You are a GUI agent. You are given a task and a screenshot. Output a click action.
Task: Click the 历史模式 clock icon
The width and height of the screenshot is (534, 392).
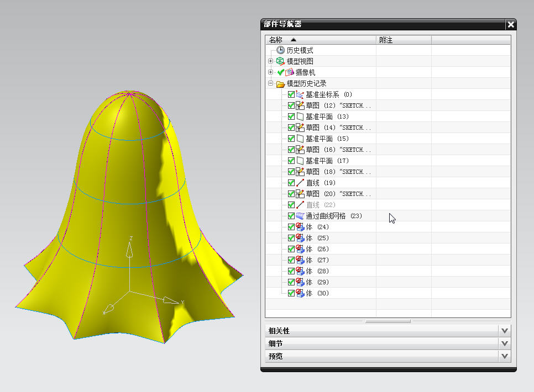(x=280, y=50)
